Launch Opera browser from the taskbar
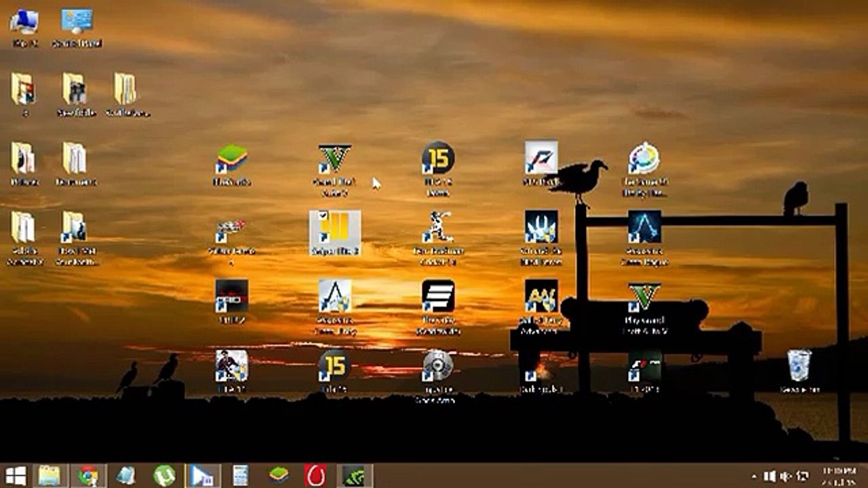868x488 pixels. (316, 476)
